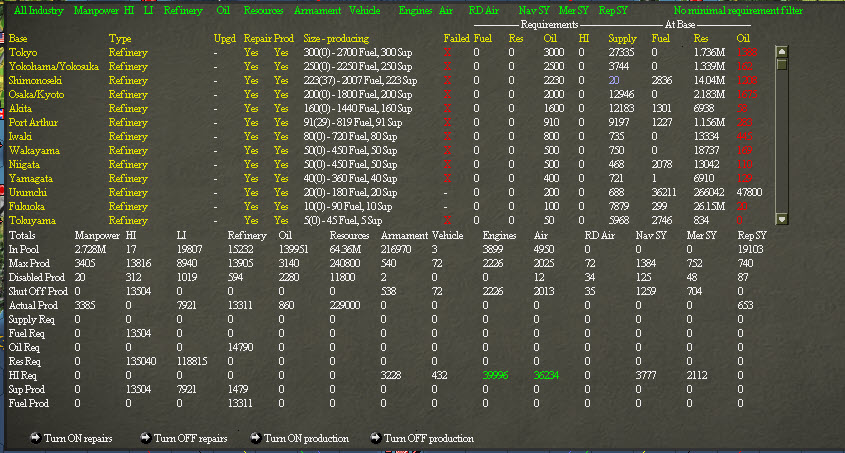Click the scroll up arrow of base list

(x=782, y=52)
